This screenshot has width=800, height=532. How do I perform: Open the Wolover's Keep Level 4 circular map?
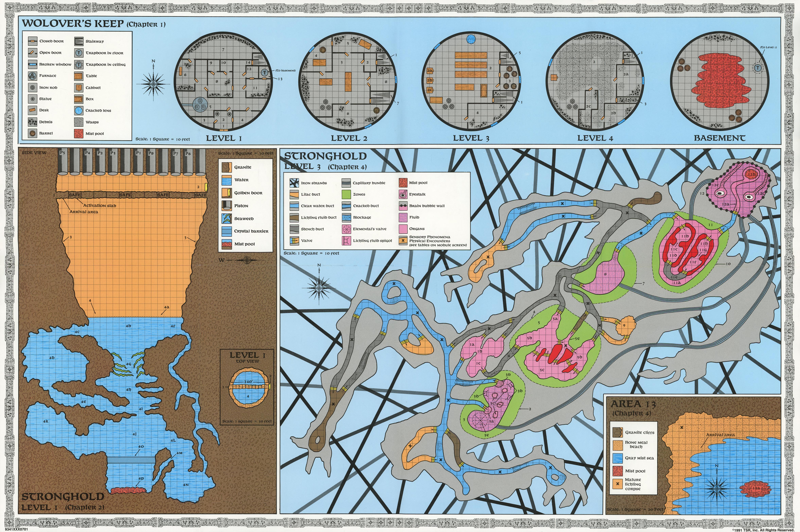tap(595, 82)
